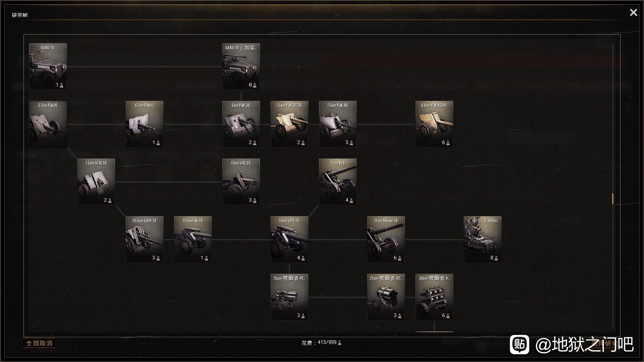Select the 8.8cm Pak 43/41 card
Viewport: 644px width, 362px height.
pos(434,124)
